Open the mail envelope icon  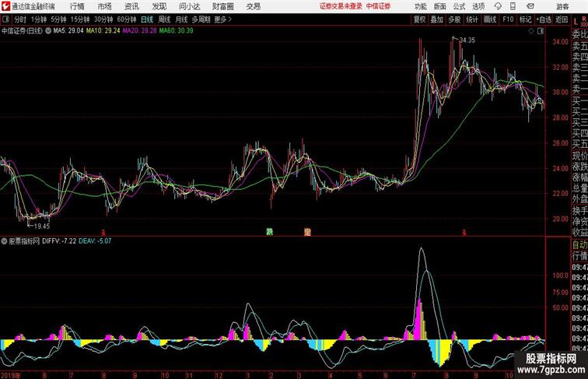[530, 6]
